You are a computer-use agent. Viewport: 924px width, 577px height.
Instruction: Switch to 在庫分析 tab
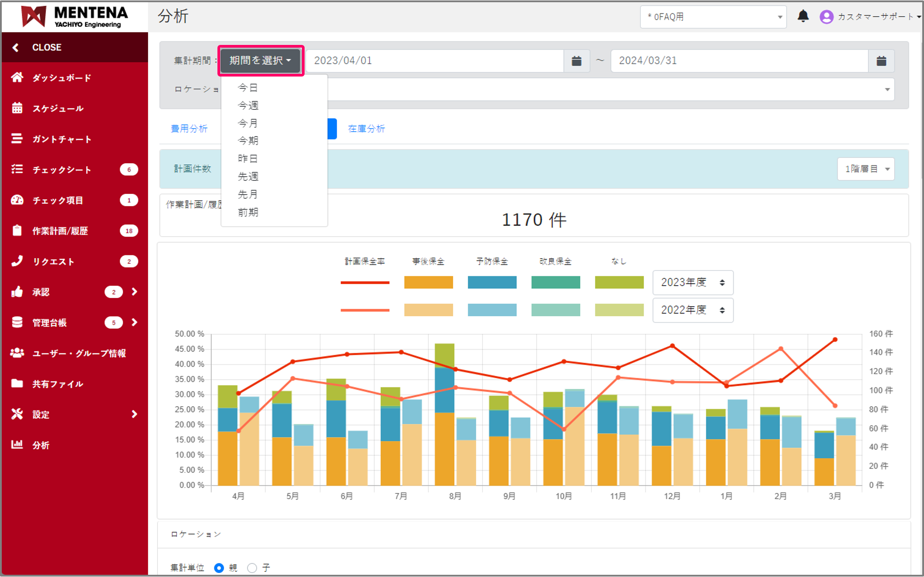point(366,129)
